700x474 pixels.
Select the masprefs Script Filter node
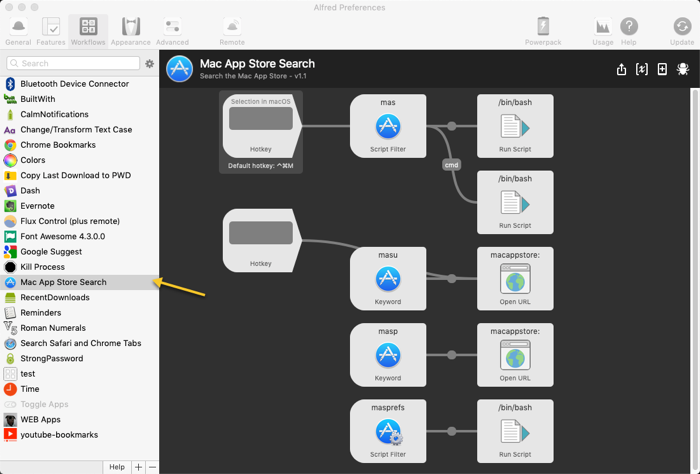[388, 431]
